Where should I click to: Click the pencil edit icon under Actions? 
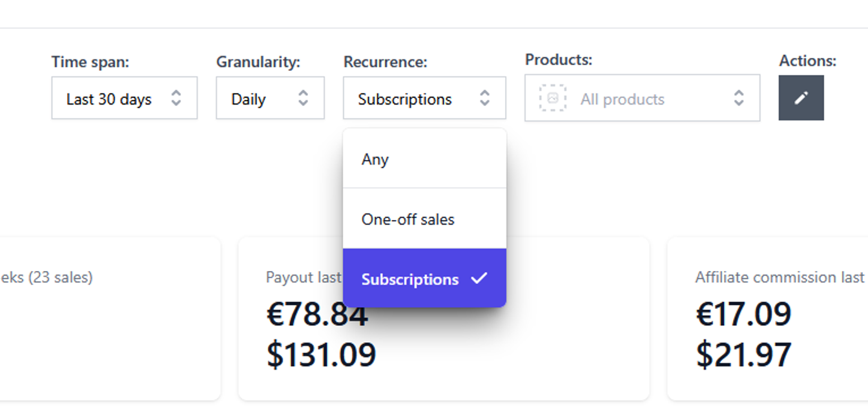[x=801, y=98]
